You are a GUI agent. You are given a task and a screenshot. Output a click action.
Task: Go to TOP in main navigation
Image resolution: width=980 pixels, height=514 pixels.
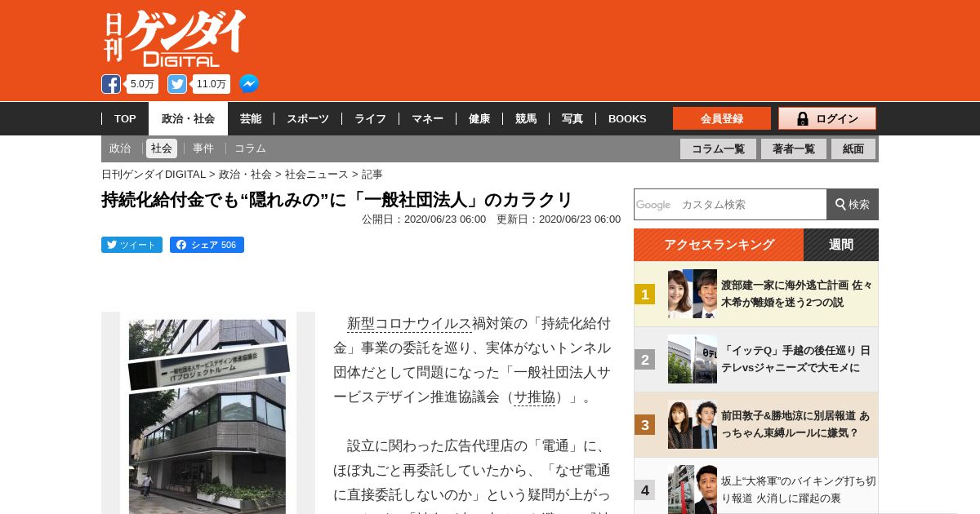point(125,118)
